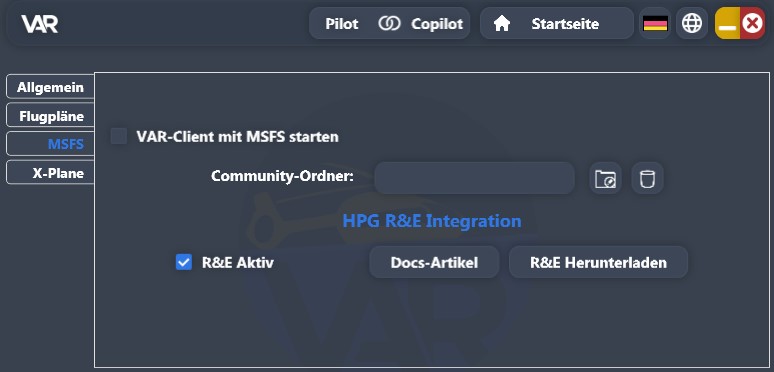This screenshot has width=774, height=372.
Task: Click the home icon beside Startseite
Action: click(x=502, y=24)
